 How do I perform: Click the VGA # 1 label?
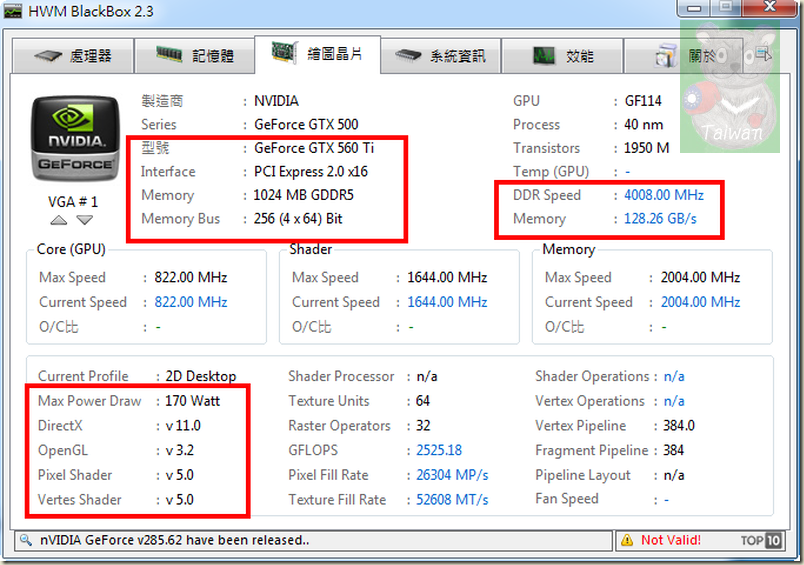click(72, 201)
